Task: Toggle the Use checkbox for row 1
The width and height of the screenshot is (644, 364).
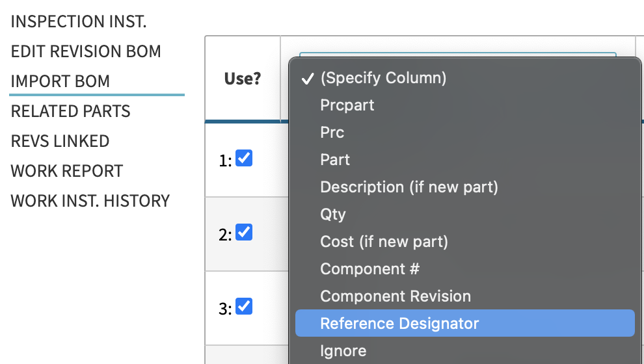Action: point(244,159)
